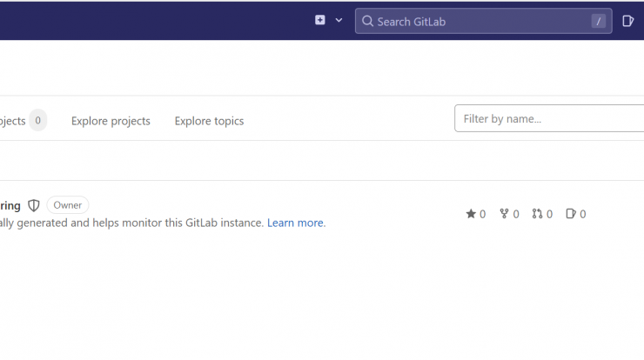
Task: Click the Owner badge
Action: (68, 205)
